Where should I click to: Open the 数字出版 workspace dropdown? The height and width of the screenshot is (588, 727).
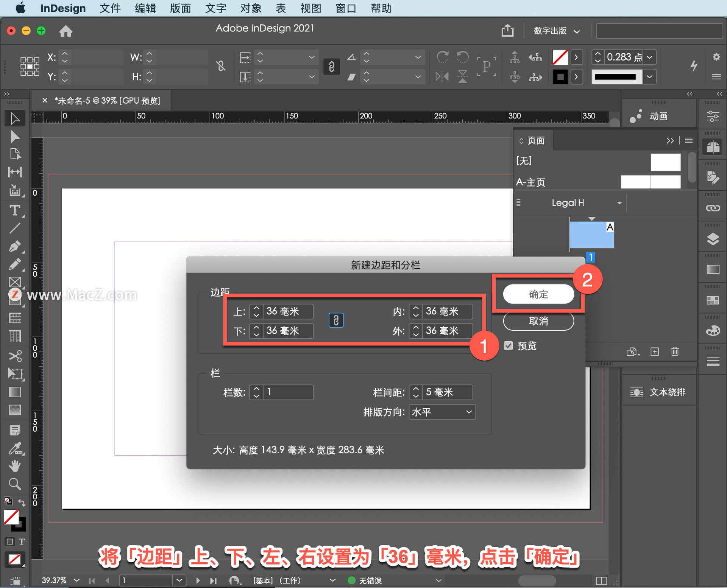coord(556,31)
